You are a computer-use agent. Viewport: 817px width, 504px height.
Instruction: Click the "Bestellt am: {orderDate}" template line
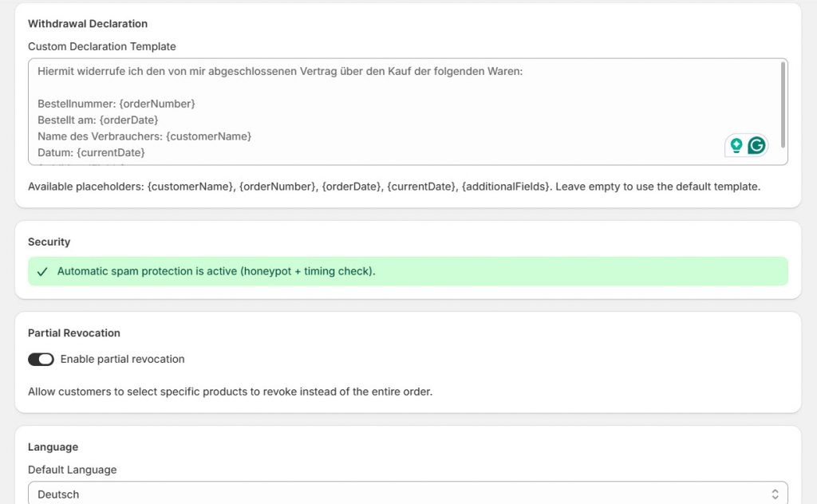(x=103, y=120)
